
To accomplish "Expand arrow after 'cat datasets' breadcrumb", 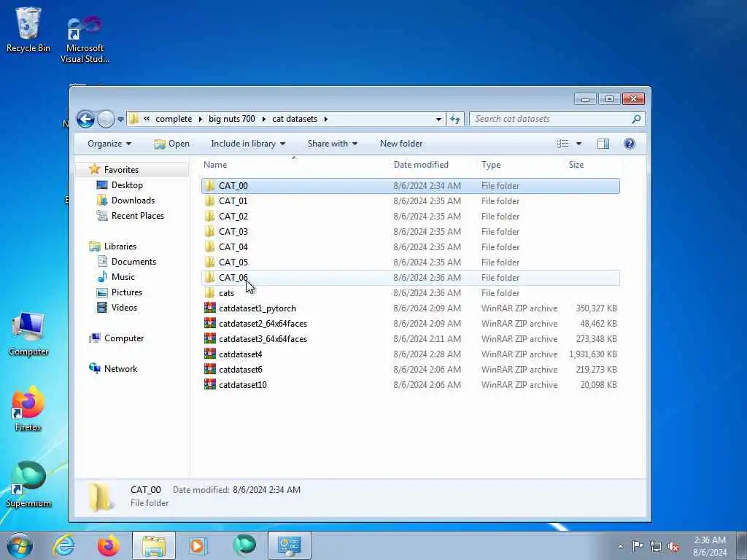I will click(326, 119).
